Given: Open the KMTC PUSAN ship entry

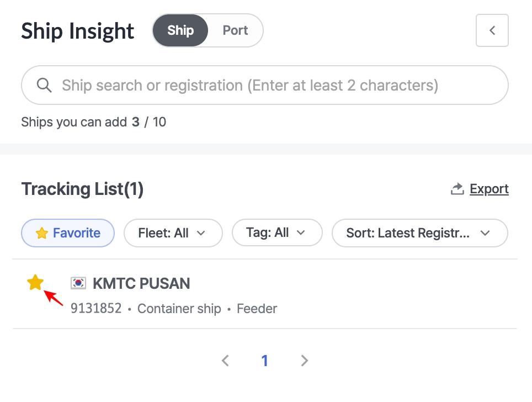Looking at the screenshot, I should (x=141, y=284).
